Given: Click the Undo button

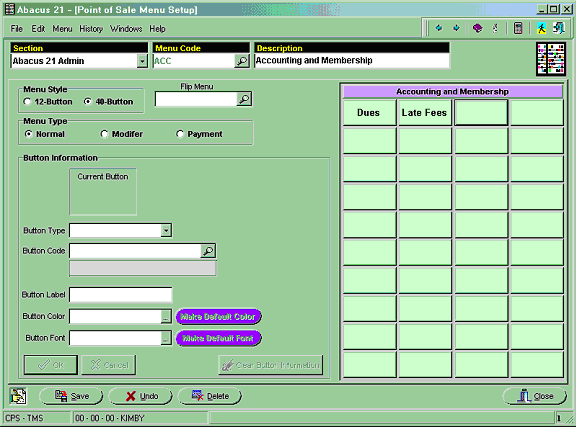Looking at the screenshot, I should (140, 396).
